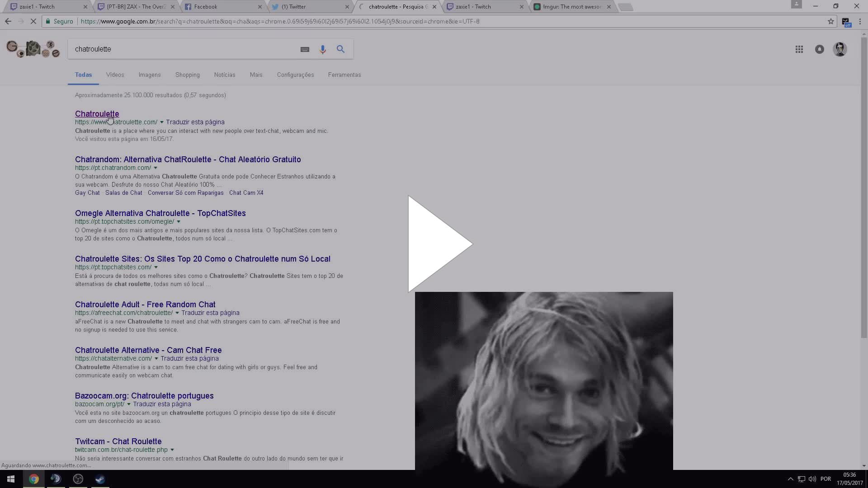The width and height of the screenshot is (868, 488).
Task: Open Twitcam Chat Roulette result
Action: (x=118, y=441)
